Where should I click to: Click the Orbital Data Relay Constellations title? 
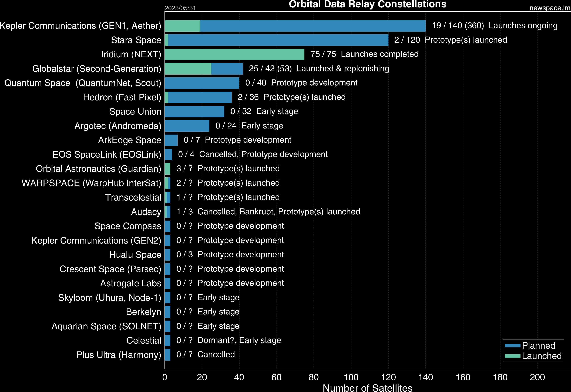point(367,4)
